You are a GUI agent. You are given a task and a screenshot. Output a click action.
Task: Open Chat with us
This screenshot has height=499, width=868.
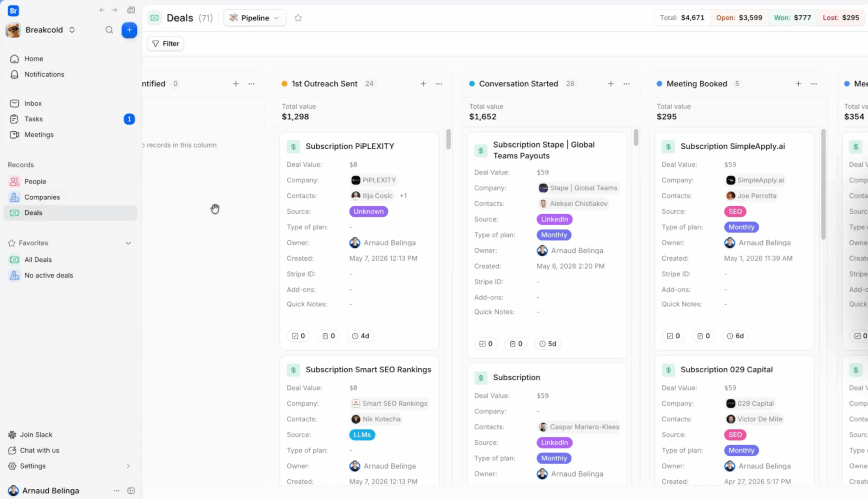(34, 450)
